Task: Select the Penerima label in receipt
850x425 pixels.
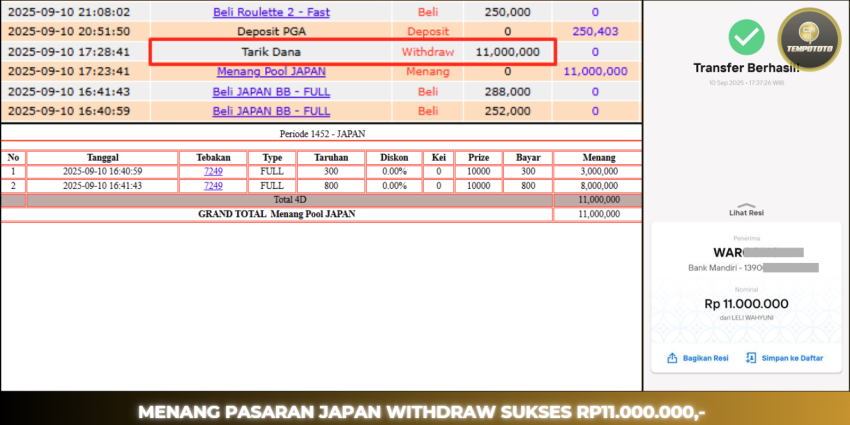Action: (746, 239)
